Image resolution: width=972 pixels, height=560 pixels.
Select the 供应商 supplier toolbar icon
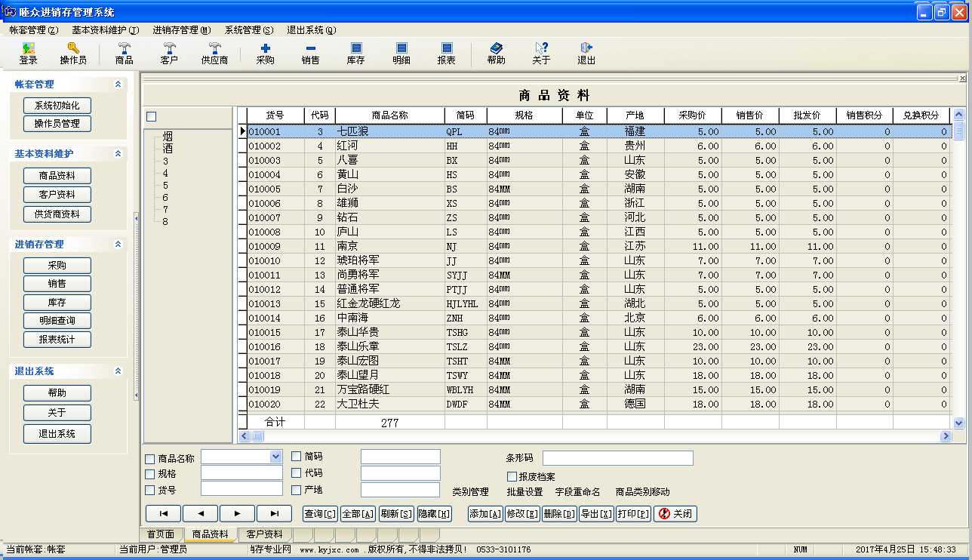coord(214,53)
